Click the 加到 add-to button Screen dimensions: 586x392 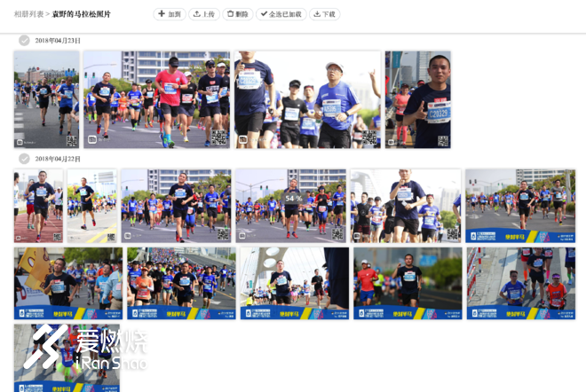[x=170, y=14]
